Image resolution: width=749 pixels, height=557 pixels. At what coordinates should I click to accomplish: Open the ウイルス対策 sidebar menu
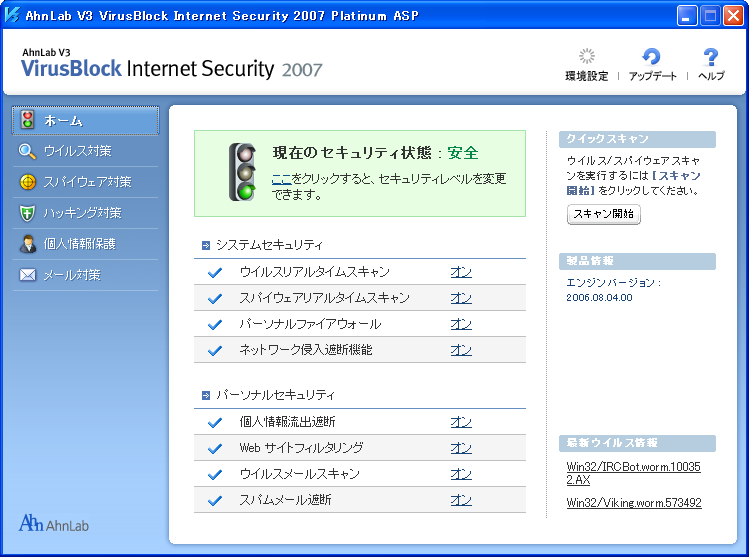(86, 151)
